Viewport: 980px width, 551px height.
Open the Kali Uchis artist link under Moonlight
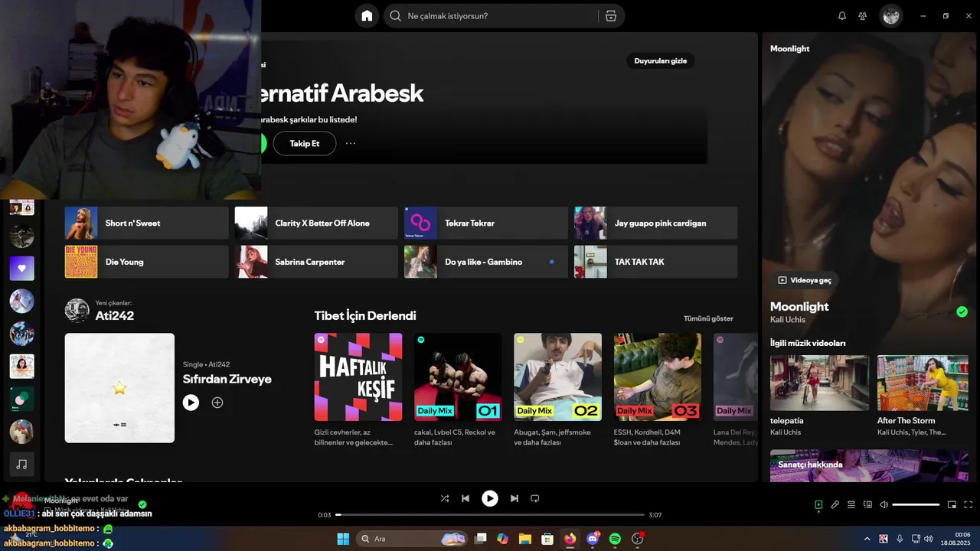click(x=788, y=320)
